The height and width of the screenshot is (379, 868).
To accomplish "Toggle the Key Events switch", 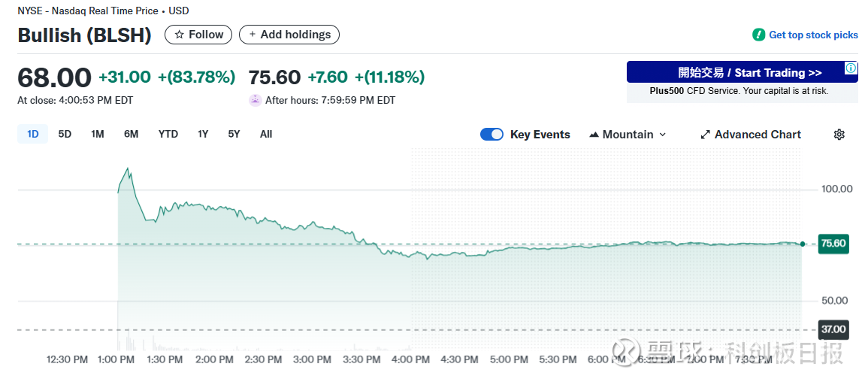I will 491,134.
